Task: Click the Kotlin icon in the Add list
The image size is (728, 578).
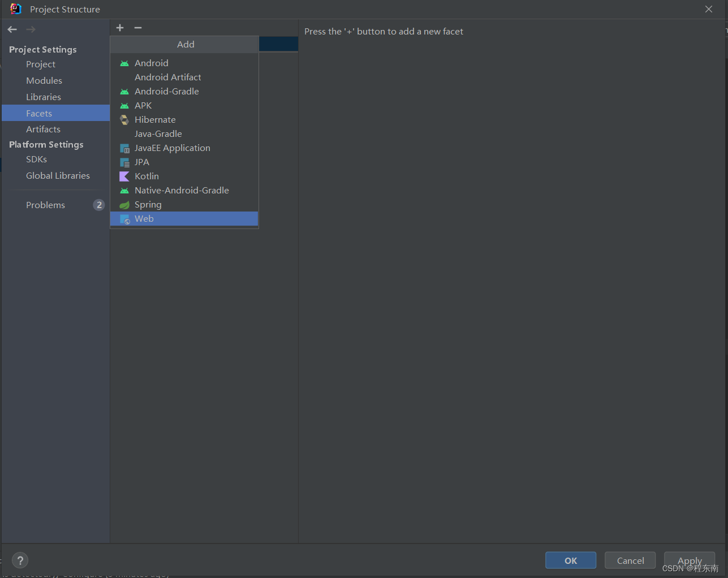Action: pyautogui.click(x=124, y=176)
